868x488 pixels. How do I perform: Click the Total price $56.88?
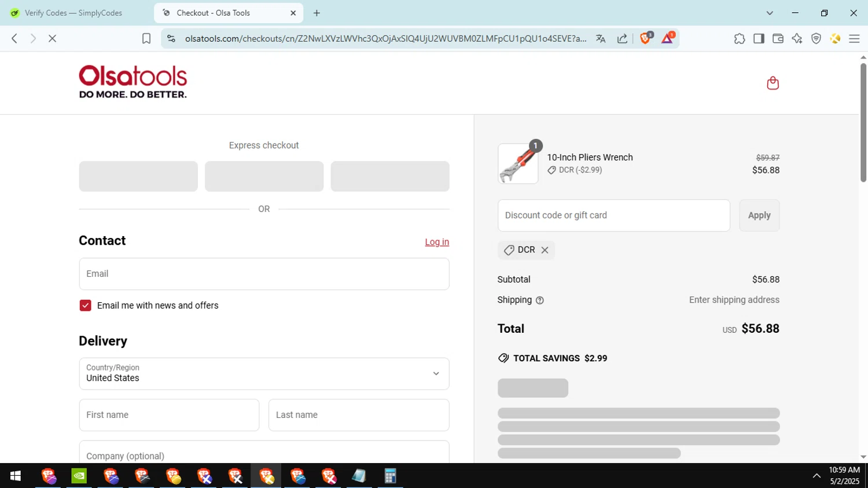760,329
